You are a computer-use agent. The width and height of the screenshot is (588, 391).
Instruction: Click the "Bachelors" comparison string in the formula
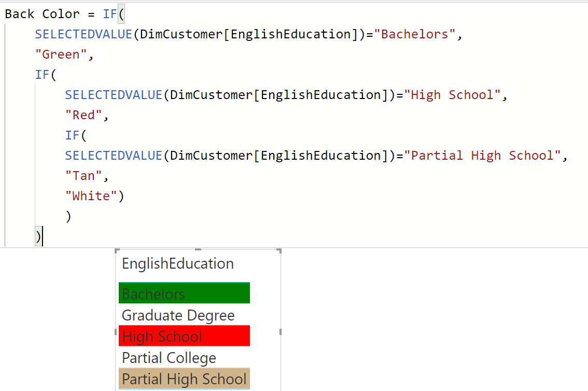tap(415, 34)
